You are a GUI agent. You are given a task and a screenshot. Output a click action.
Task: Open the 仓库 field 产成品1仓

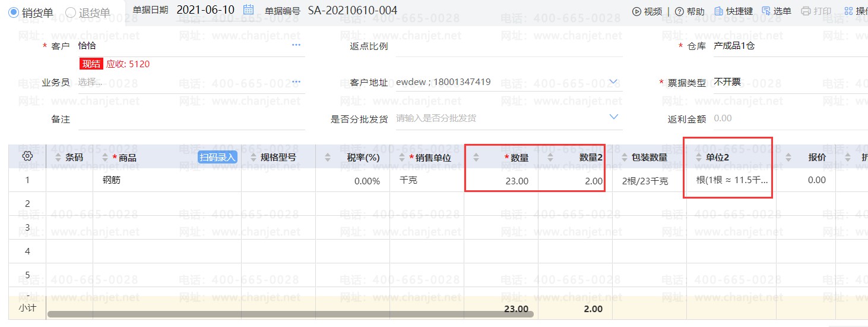click(x=790, y=46)
